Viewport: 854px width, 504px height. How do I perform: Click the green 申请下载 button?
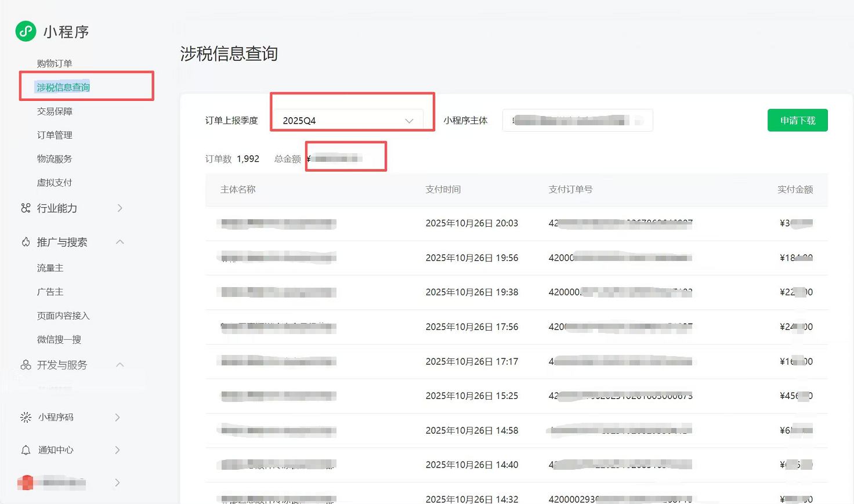[x=798, y=120]
